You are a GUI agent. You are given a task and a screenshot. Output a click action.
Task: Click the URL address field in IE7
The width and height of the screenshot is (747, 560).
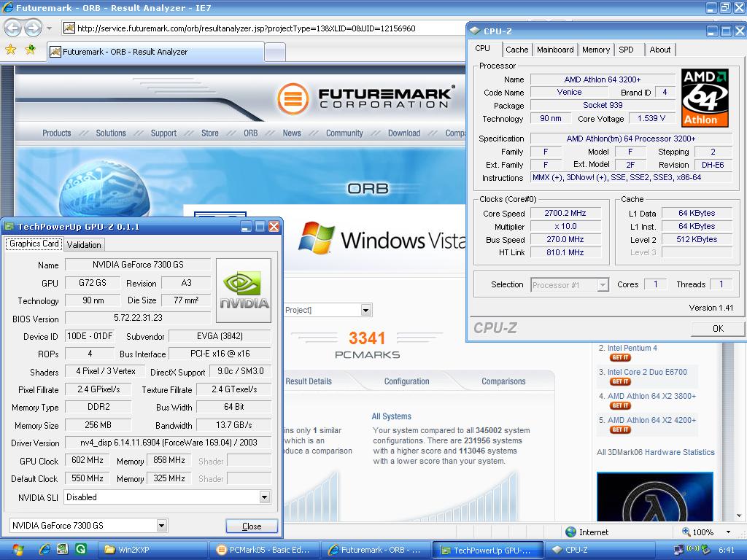click(x=262, y=28)
